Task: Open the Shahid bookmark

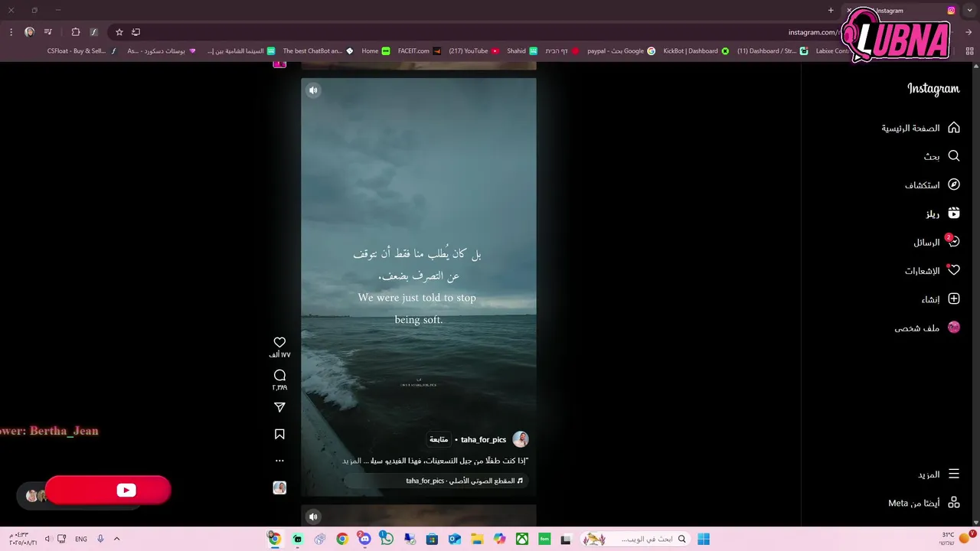Action: point(522,51)
